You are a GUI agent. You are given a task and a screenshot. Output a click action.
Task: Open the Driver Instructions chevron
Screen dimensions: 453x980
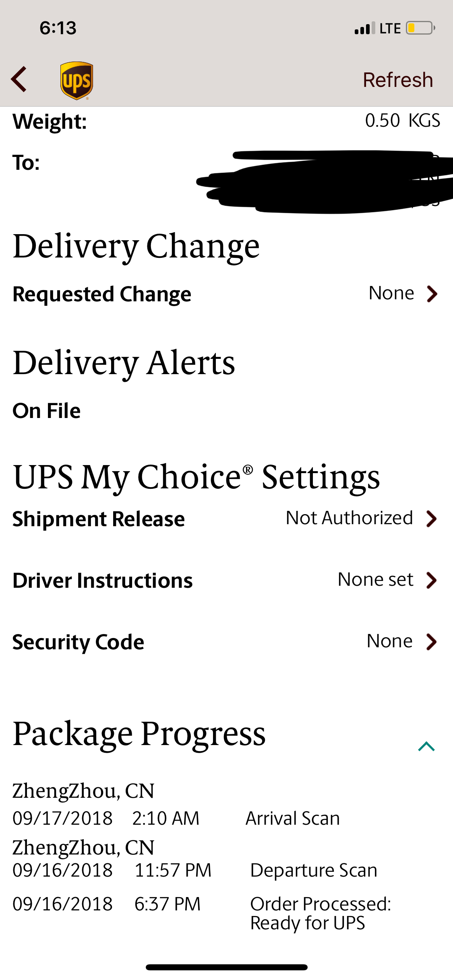coord(432,580)
